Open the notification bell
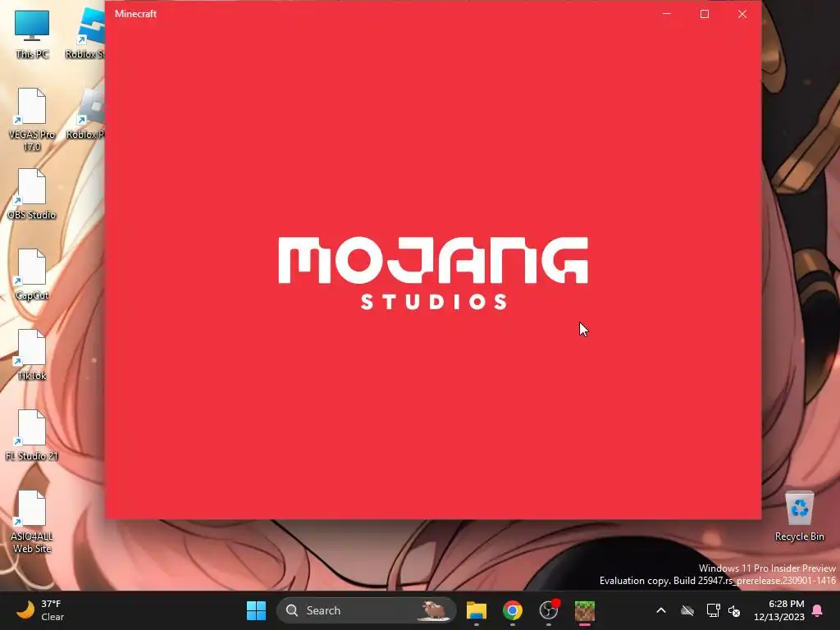Screen dimensions: 840x630 click(818, 610)
